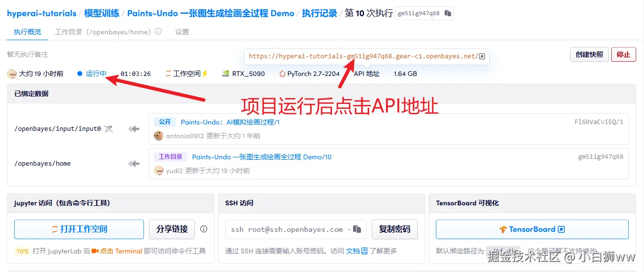This screenshot has height=272, width=644.
Task: Click antonia0912 更新于大约 1 年前 text
Action: click(x=213, y=136)
